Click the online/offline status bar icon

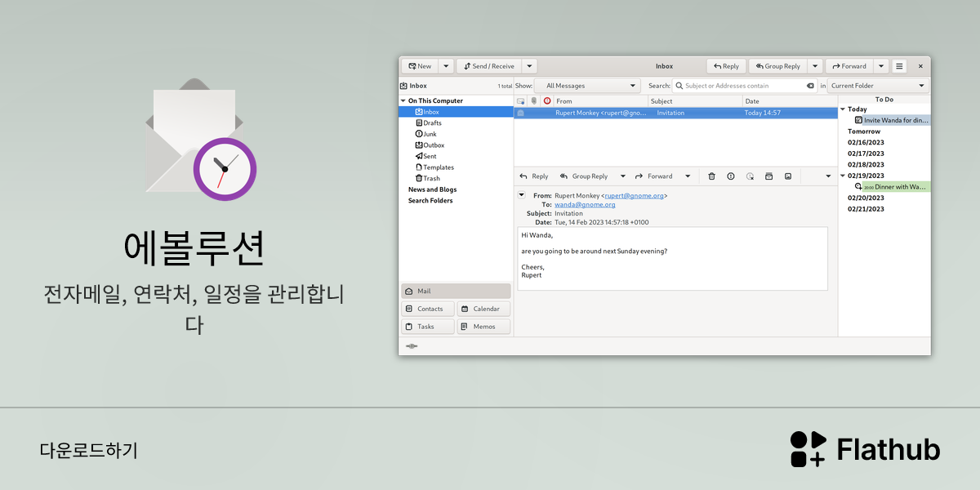411,346
